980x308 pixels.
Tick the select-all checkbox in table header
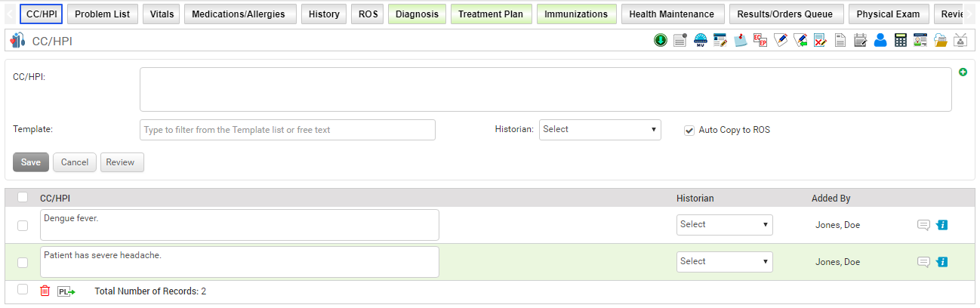pos(23,198)
